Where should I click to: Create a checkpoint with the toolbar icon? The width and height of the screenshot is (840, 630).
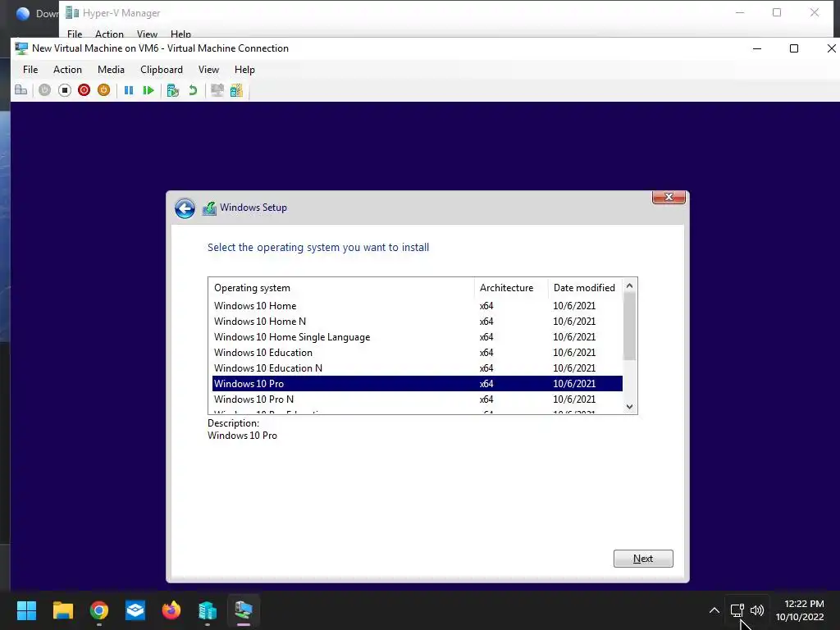click(172, 90)
